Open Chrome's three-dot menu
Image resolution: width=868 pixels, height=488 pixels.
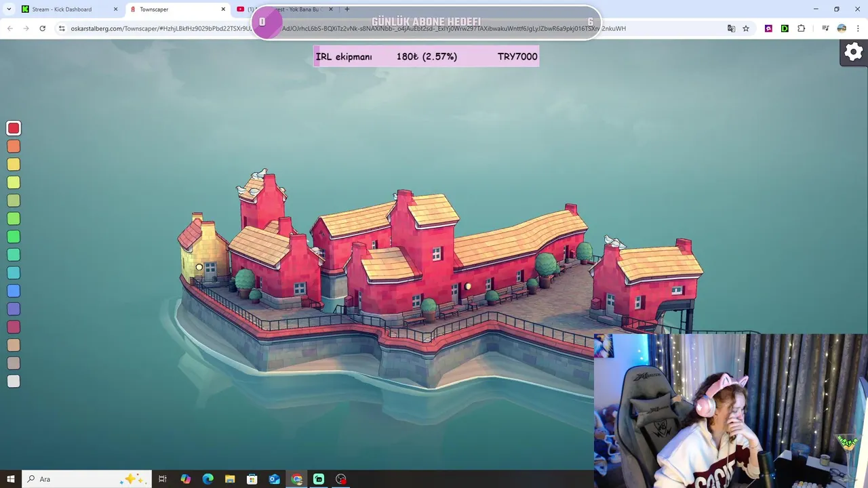(x=858, y=28)
